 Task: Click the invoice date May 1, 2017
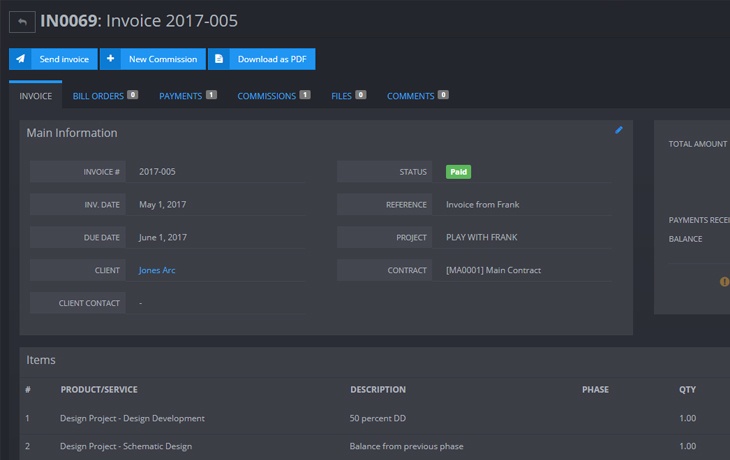(162, 204)
